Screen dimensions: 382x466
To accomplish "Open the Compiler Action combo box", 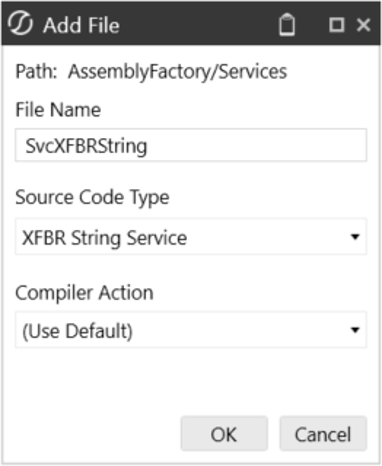I will pyautogui.click(x=191, y=330).
